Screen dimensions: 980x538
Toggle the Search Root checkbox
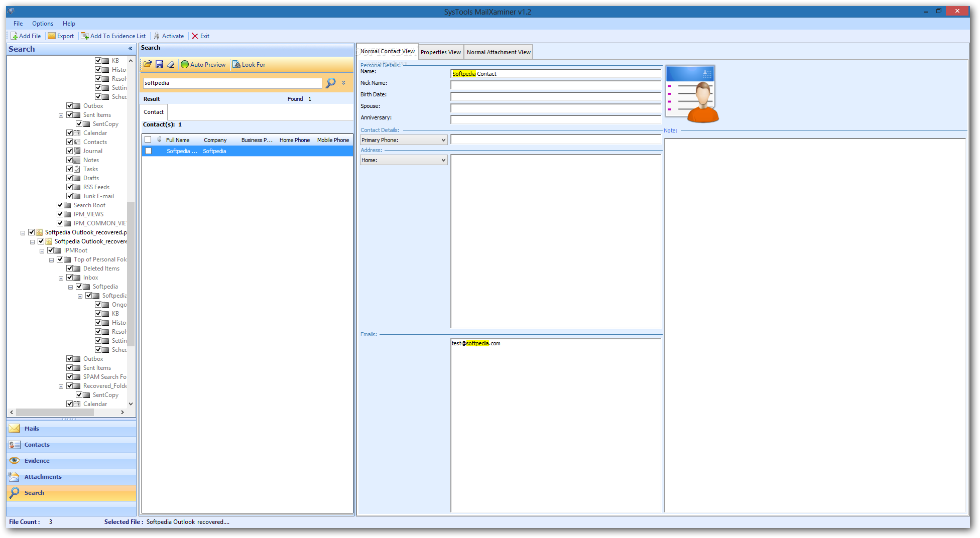tap(60, 205)
